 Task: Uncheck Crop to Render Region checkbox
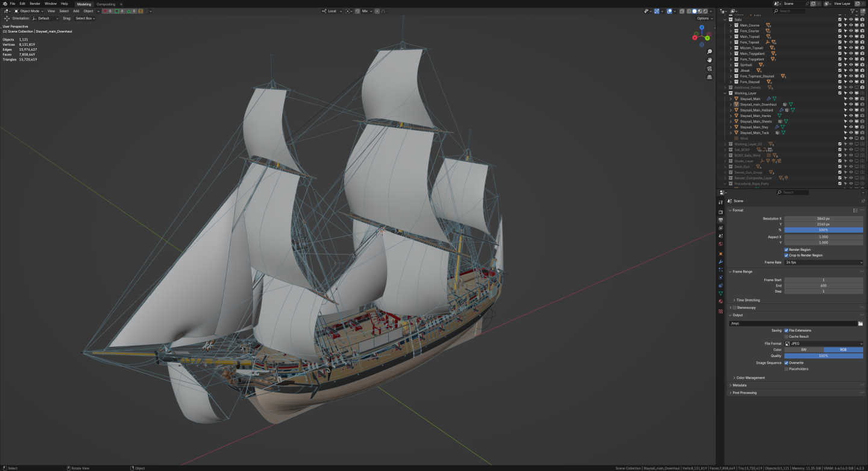786,255
